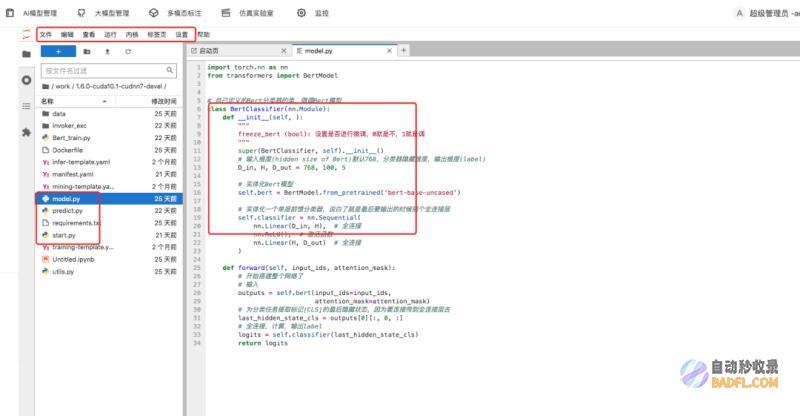
Task: Open the running kernels sidebar tab
Action: [x=27, y=80]
